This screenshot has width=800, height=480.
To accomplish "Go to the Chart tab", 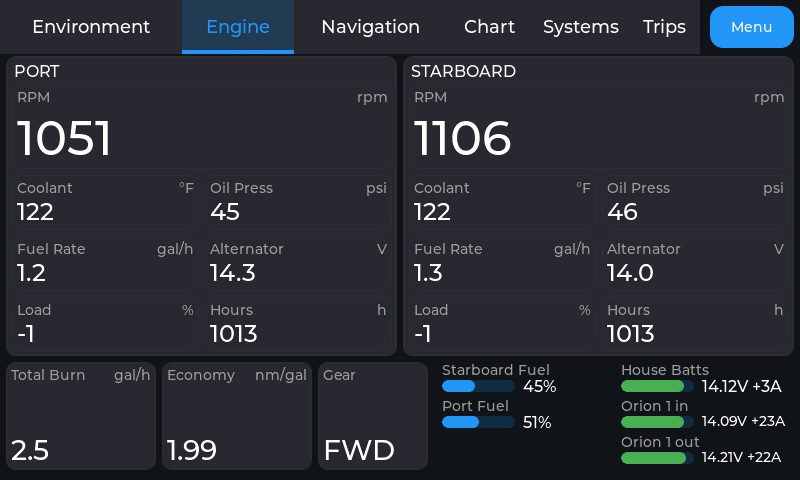I will point(489,27).
